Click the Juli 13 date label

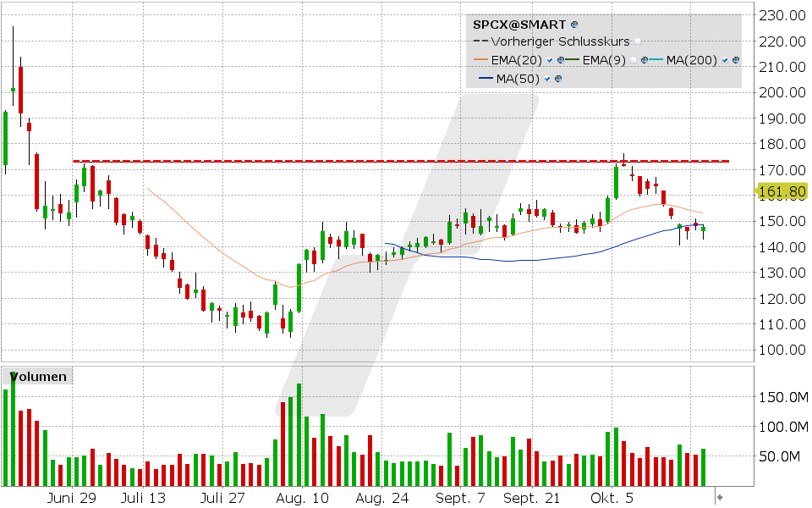click(x=143, y=498)
